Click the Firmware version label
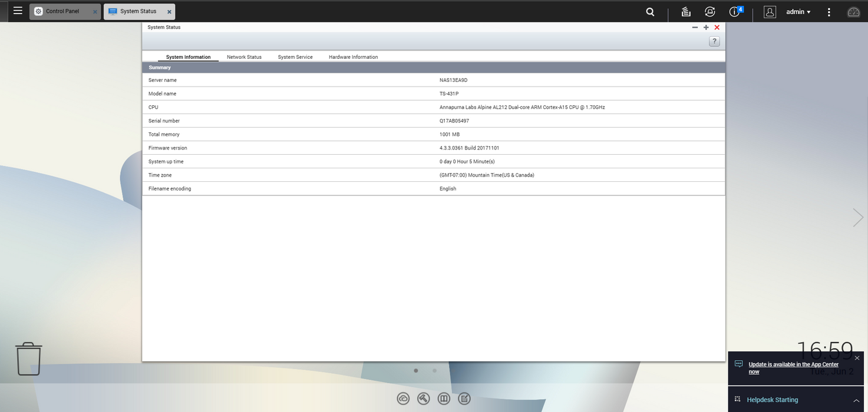868x412 pixels. [167, 148]
